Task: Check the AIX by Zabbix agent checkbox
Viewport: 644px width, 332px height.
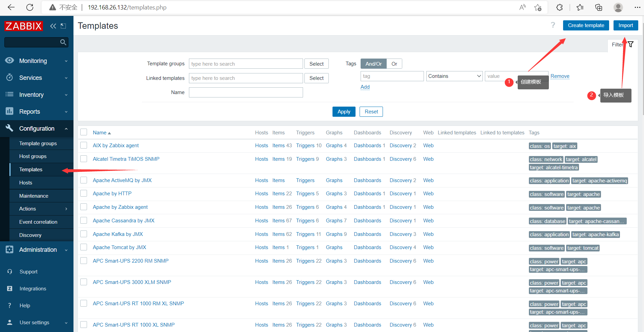Action: pyautogui.click(x=84, y=146)
